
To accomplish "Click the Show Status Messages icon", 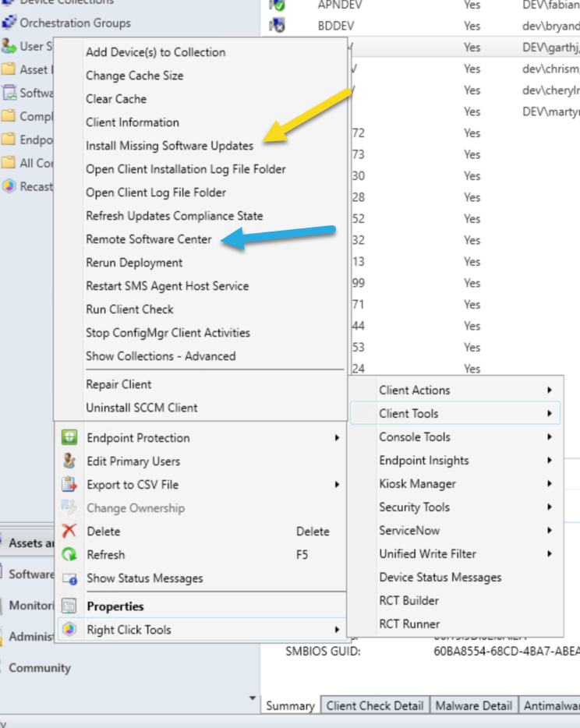I will (69, 578).
